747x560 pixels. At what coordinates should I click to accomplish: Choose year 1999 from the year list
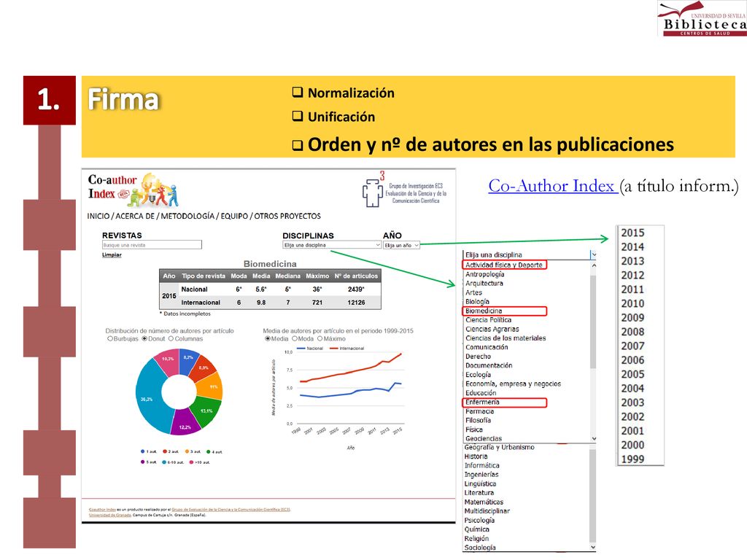pyautogui.click(x=632, y=459)
